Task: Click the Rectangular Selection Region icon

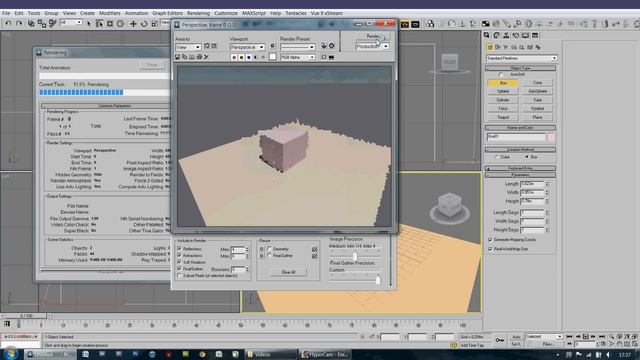Action: pos(110,24)
